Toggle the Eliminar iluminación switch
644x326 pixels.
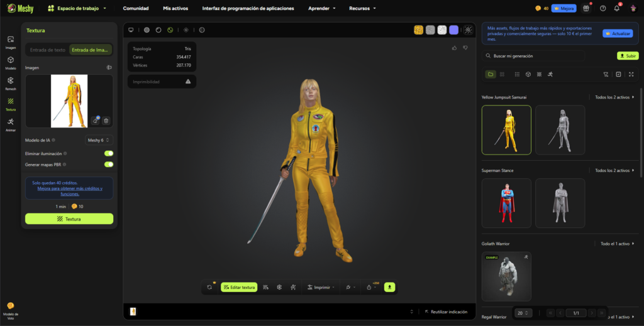point(109,153)
